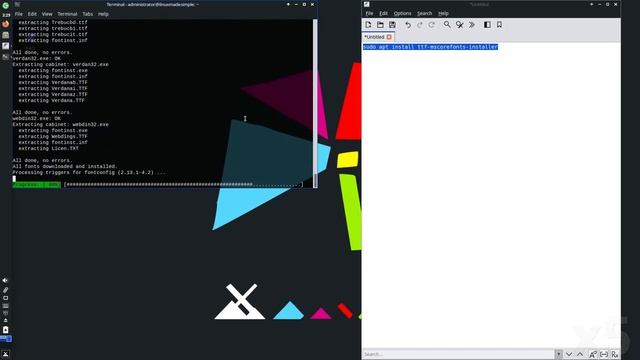Click the first greyed redo arrow icon

click(x=420, y=25)
